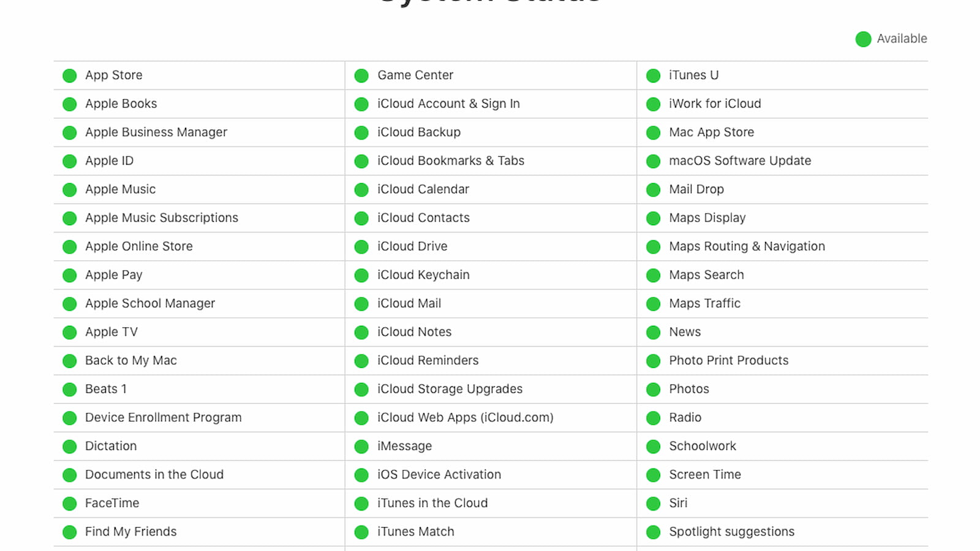Click the green dot beside iCloud Mail
The image size is (980, 551).
pyautogui.click(x=361, y=304)
